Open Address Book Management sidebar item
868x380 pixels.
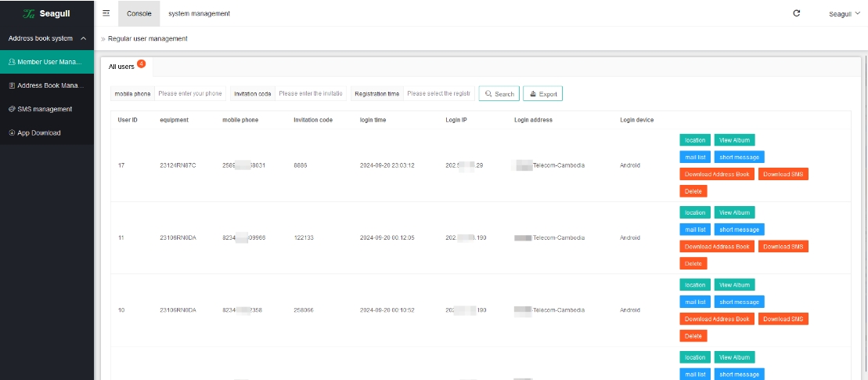pos(47,85)
